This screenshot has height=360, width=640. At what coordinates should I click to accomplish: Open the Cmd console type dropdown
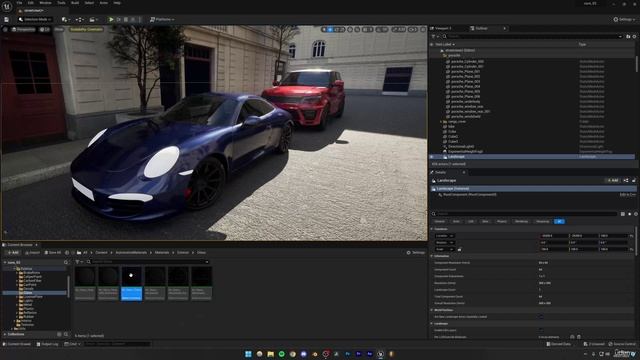73,344
